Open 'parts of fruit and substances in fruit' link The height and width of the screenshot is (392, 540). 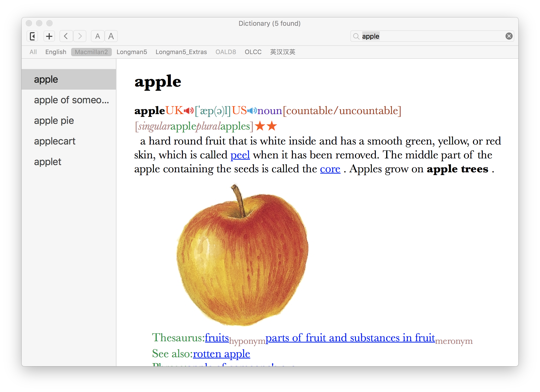point(350,338)
